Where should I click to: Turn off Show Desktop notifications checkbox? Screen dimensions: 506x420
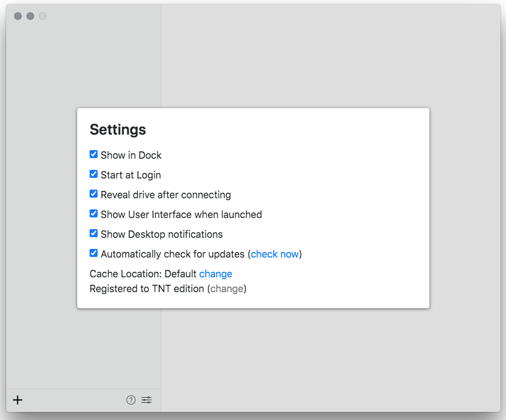coord(94,233)
